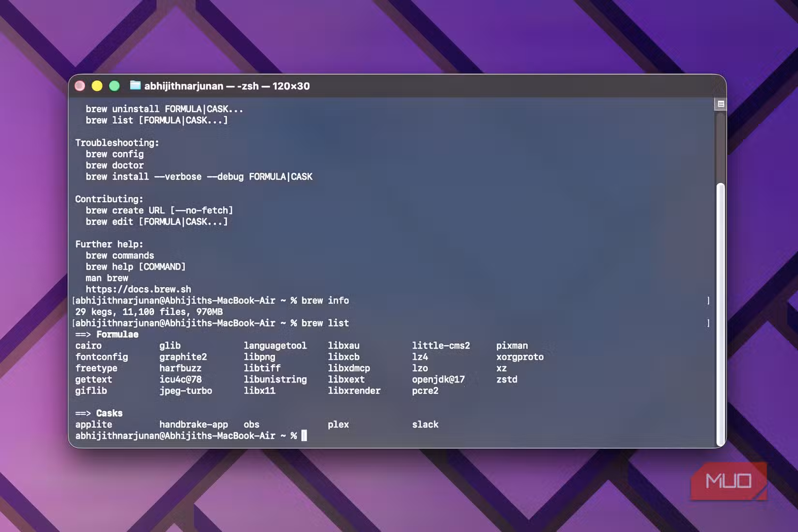Viewport: 798px width, 532px height.
Task: Click the 'fontconfig' formula name
Action: point(102,357)
